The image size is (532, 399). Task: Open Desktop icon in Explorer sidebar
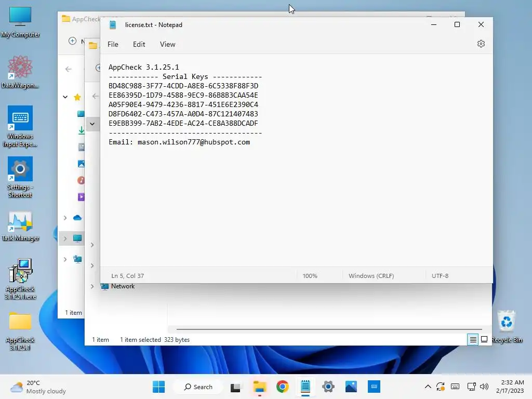pyautogui.click(x=81, y=114)
